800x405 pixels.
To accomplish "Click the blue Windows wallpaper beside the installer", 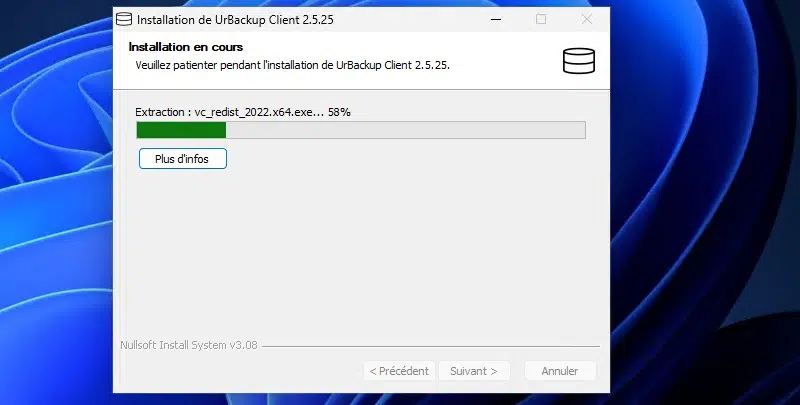I will click(x=704, y=204).
